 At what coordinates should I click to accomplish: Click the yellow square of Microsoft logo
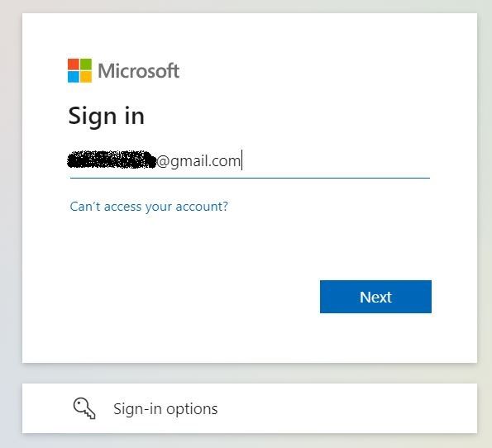click(86, 77)
